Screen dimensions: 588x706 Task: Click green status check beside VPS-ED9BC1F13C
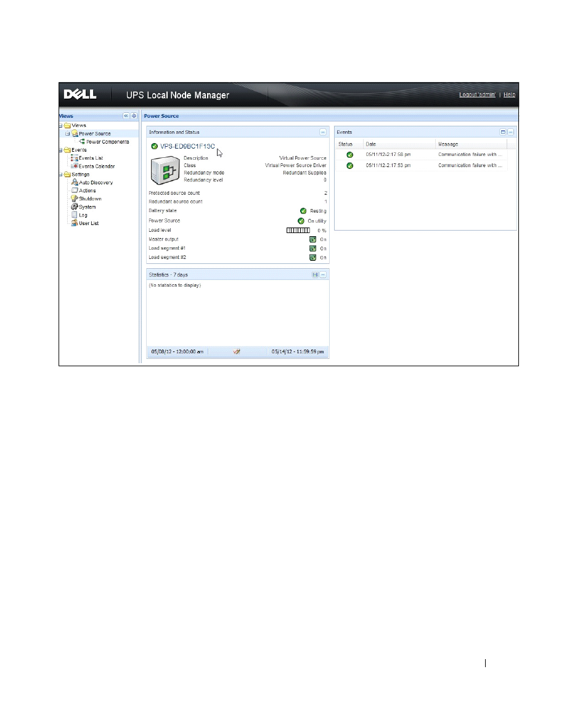coord(155,146)
